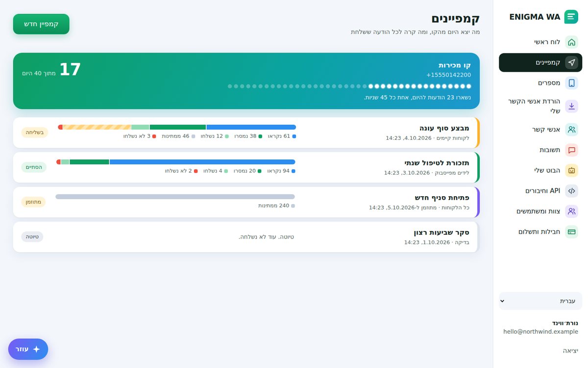This screenshot has width=588, height=368.
Task: Click the 61 נקראו legend item
Action: click(x=282, y=136)
